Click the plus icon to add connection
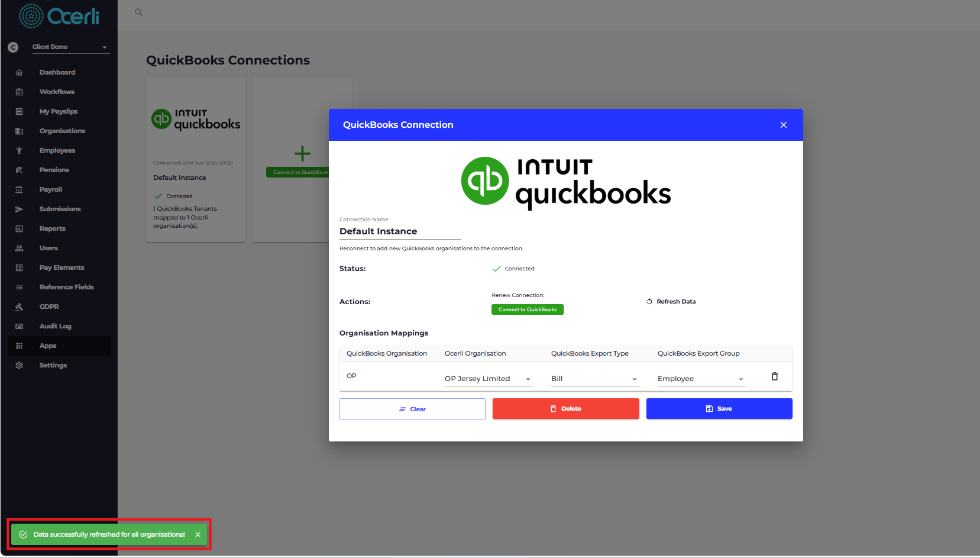Screen dimensions: 980x558 302,154
